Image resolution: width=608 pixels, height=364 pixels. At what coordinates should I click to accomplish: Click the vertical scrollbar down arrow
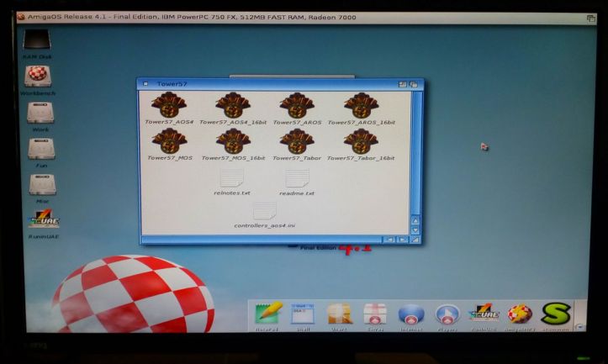(x=415, y=229)
